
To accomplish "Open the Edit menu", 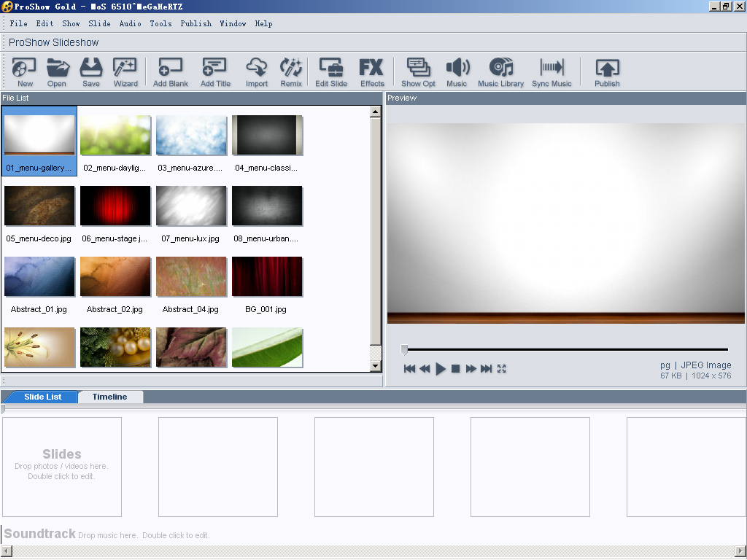I will [44, 23].
